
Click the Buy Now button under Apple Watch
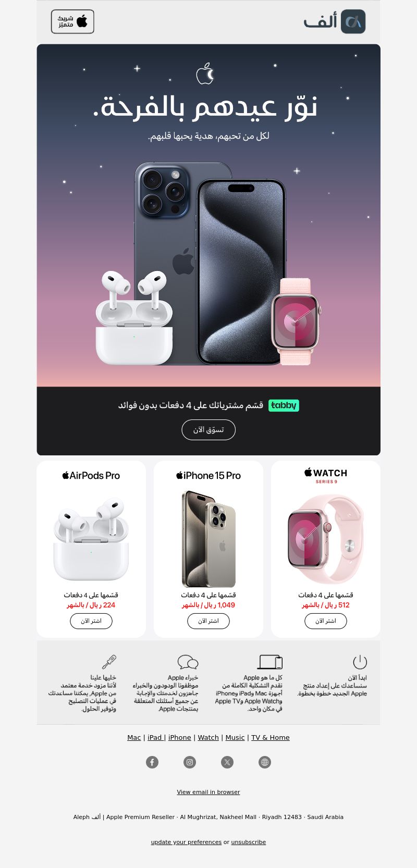point(326,621)
